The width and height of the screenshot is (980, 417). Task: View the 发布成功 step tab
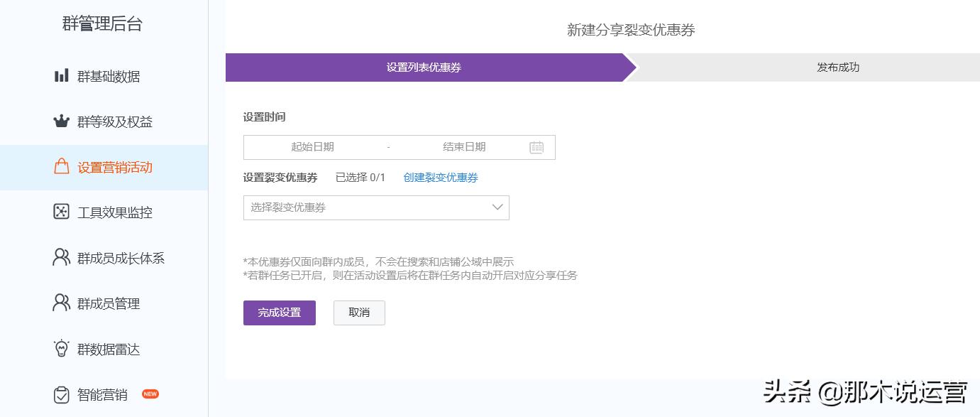coord(837,67)
